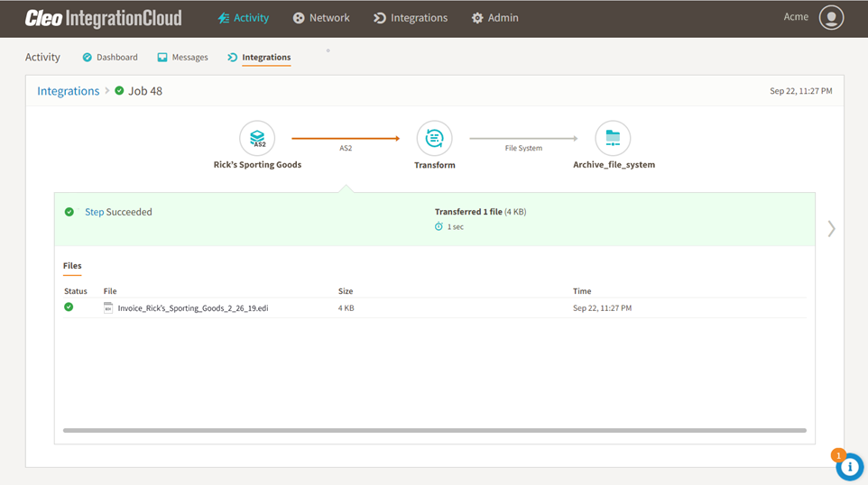This screenshot has height=485, width=868.
Task: Switch to the Messages tab
Action: (182, 58)
